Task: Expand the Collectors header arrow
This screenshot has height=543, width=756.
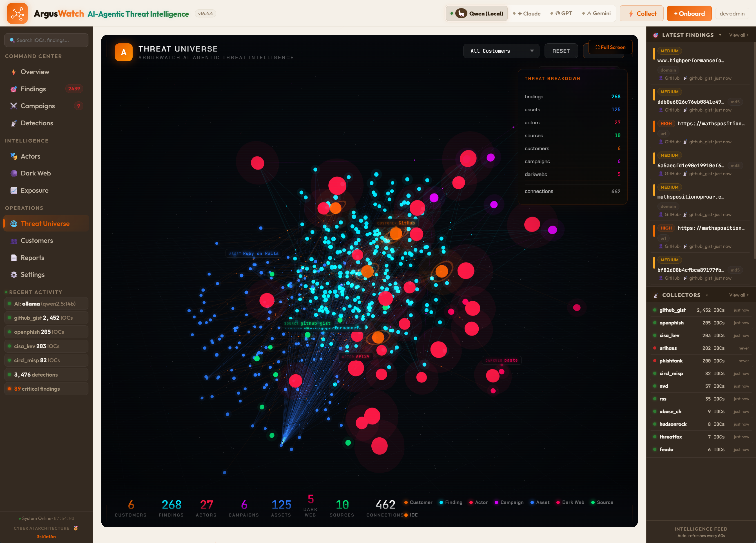Action: (x=707, y=295)
